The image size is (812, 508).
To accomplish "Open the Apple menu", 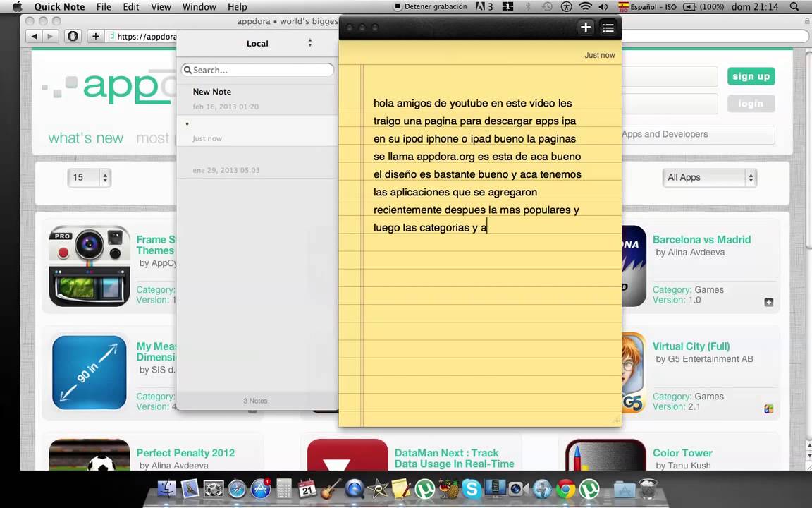I will coord(18,7).
